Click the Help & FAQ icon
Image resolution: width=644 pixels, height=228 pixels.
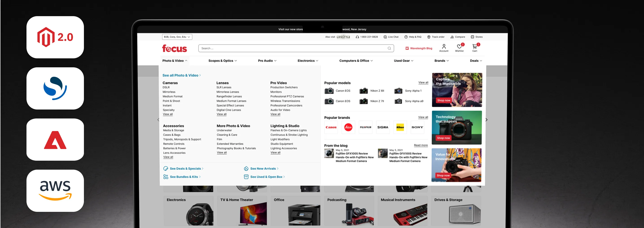click(x=406, y=37)
